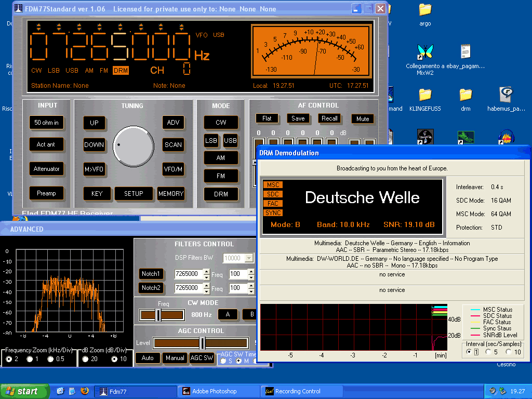Open MEMORY in the TUNING panel
Screen dimensions: 532x399
coord(171,193)
